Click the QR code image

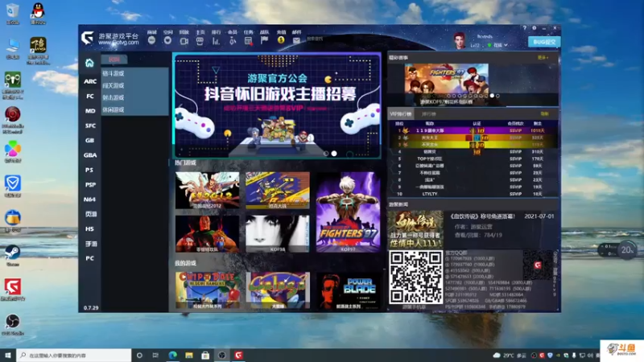point(415,277)
